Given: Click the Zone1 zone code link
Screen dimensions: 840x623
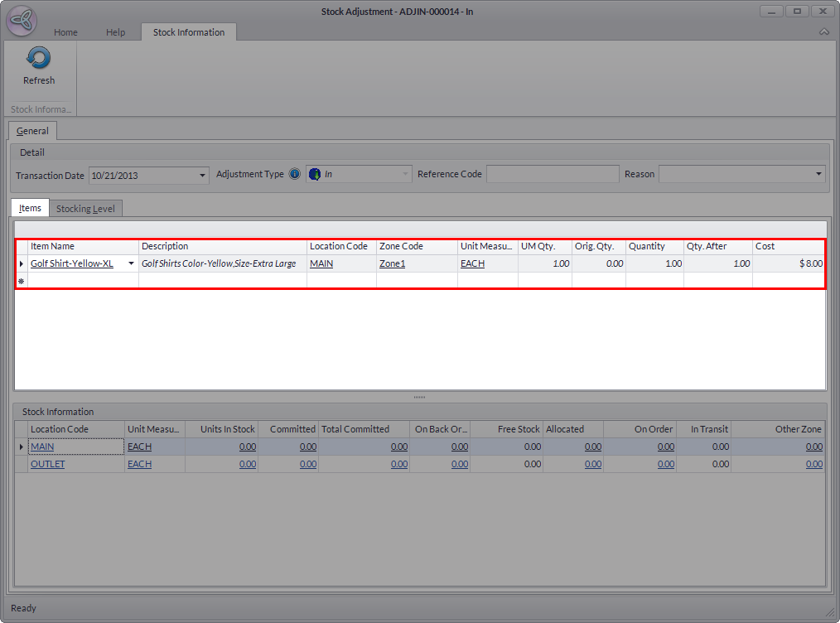Looking at the screenshot, I should click(392, 263).
